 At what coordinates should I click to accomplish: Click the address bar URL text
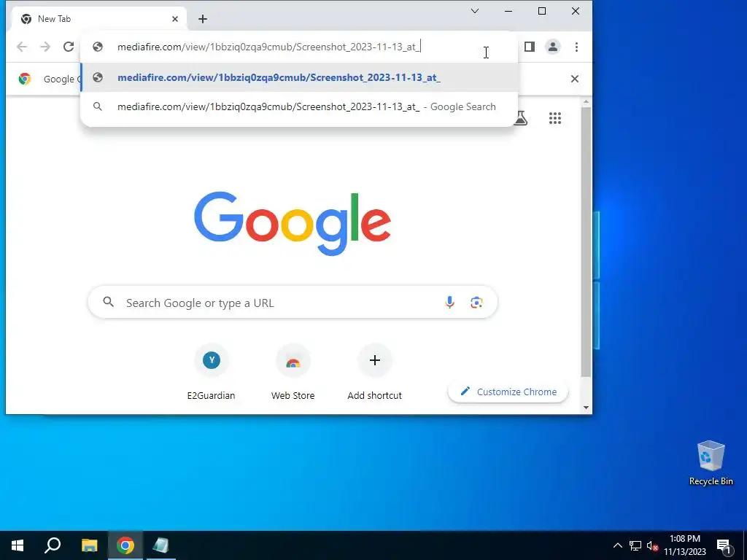click(x=268, y=47)
